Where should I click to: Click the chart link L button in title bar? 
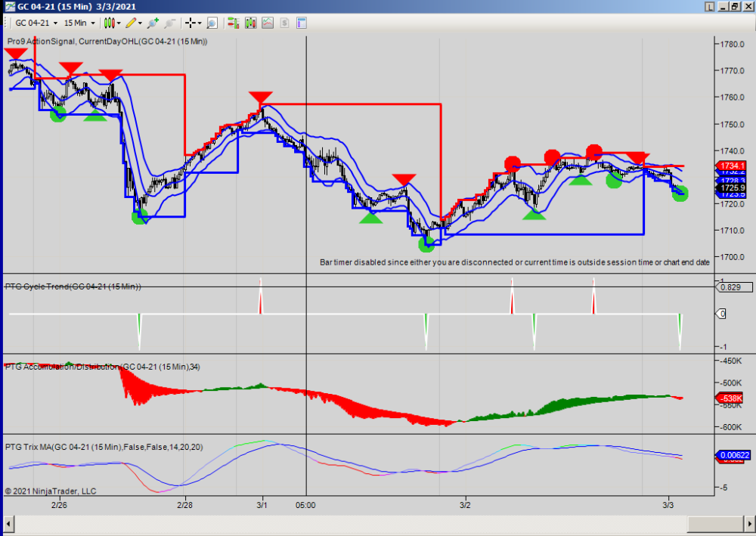(709, 6)
